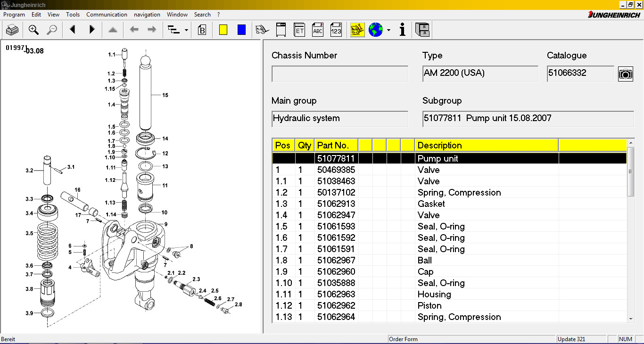Image resolution: width=644 pixels, height=344 pixels.
Task: Click the 123 number search icon
Action: 336,30
